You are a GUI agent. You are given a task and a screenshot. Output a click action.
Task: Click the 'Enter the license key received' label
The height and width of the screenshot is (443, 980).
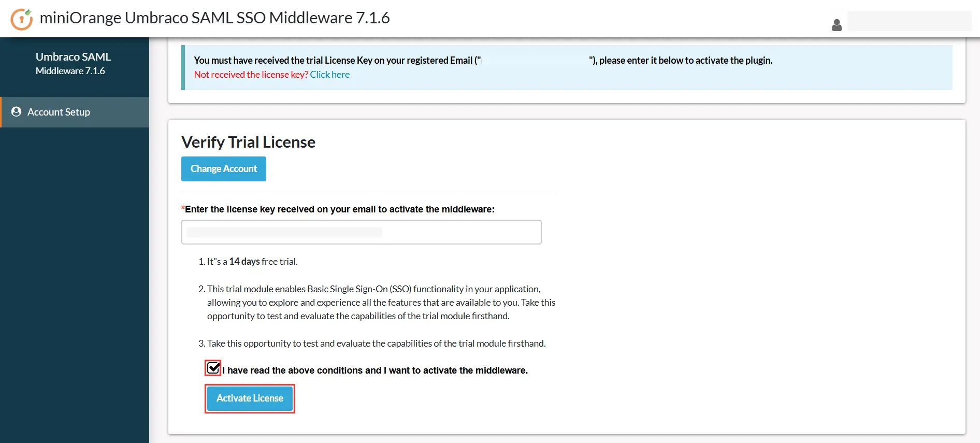(338, 209)
